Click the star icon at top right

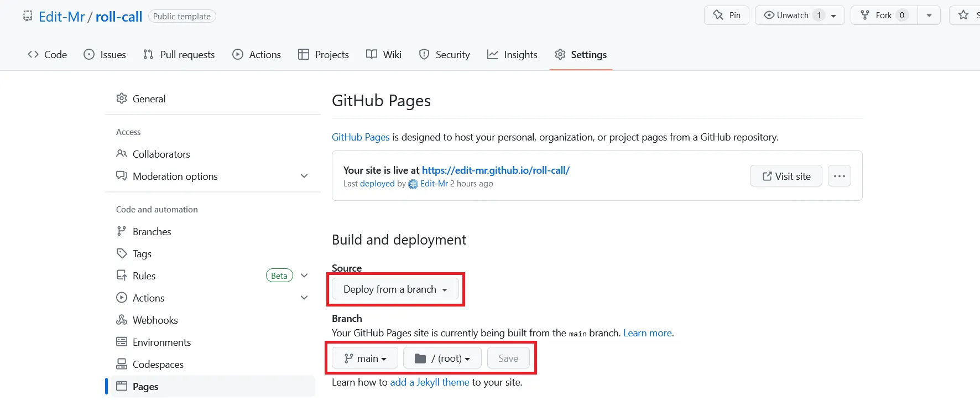point(963,15)
